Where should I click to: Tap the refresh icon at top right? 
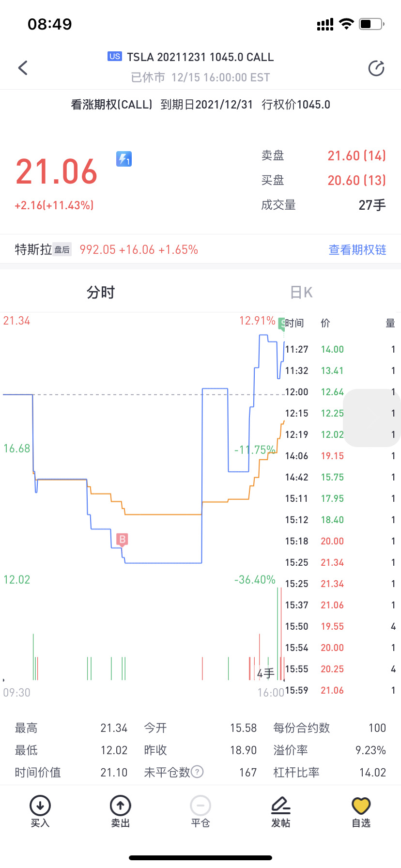[376, 68]
